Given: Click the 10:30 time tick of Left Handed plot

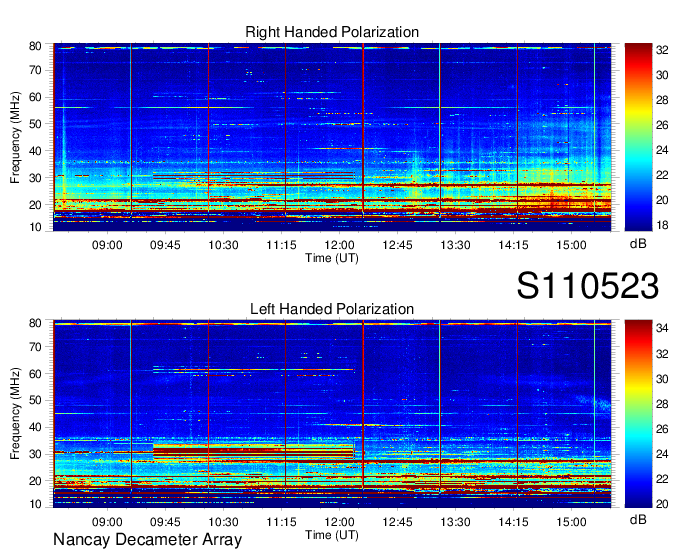Looking at the screenshot, I should pyautogui.click(x=223, y=522).
